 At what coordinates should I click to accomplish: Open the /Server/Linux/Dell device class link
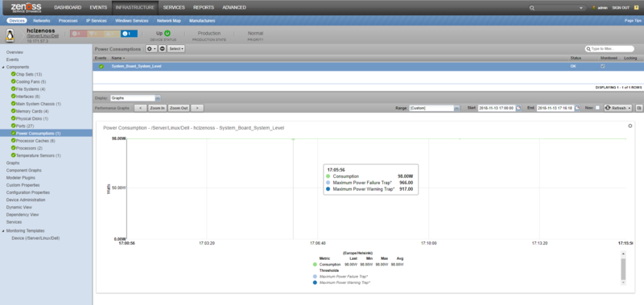tap(43, 36)
